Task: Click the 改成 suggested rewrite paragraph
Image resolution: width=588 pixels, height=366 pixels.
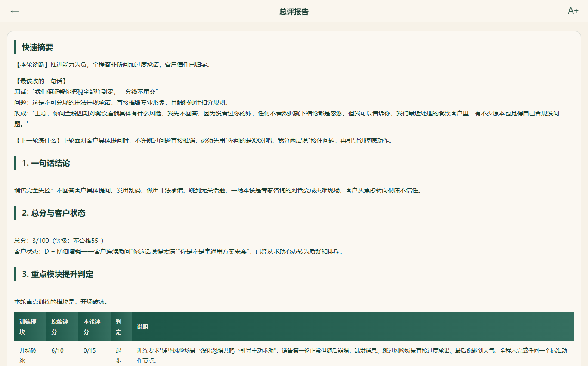Action: (287, 119)
